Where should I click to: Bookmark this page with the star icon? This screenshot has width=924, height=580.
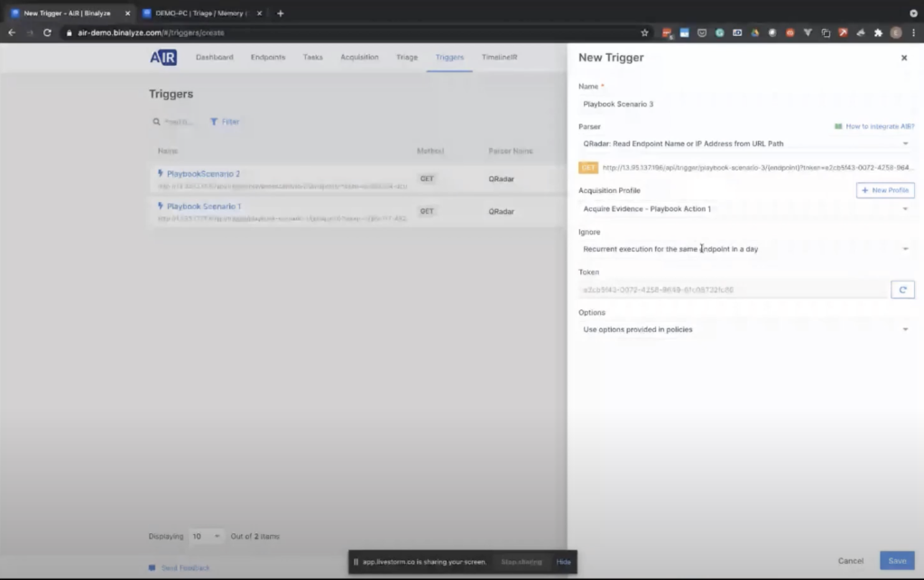click(x=644, y=33)
